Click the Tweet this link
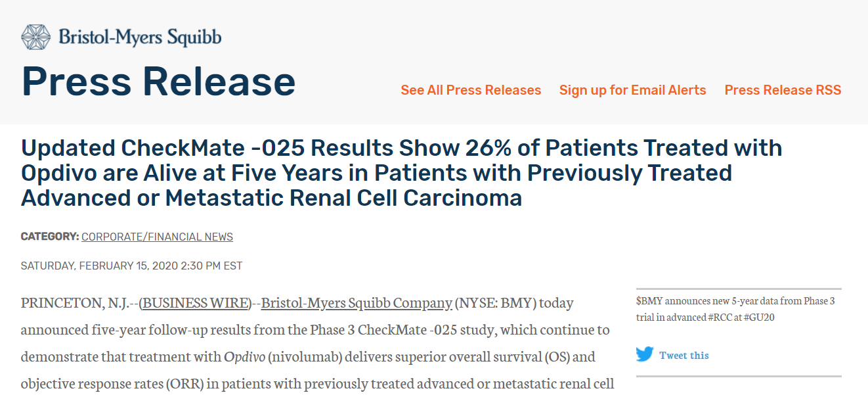868x401 pixels. (x=684, y=355)
